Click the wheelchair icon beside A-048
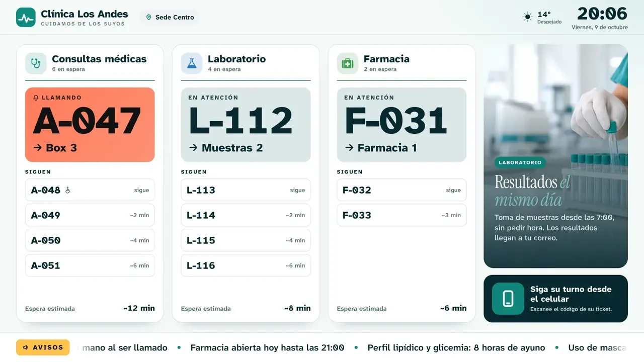This screenshot has height=362, width=644. [x=68, y=190]
